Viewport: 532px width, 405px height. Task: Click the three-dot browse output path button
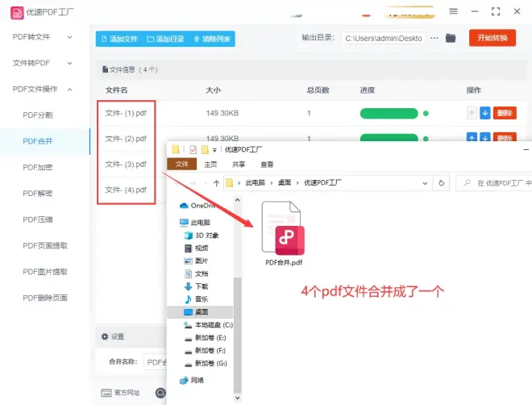(x=434, y=38)
